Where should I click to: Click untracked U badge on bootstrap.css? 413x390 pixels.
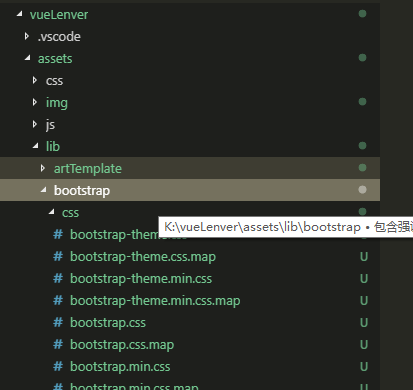pos(364,323)
